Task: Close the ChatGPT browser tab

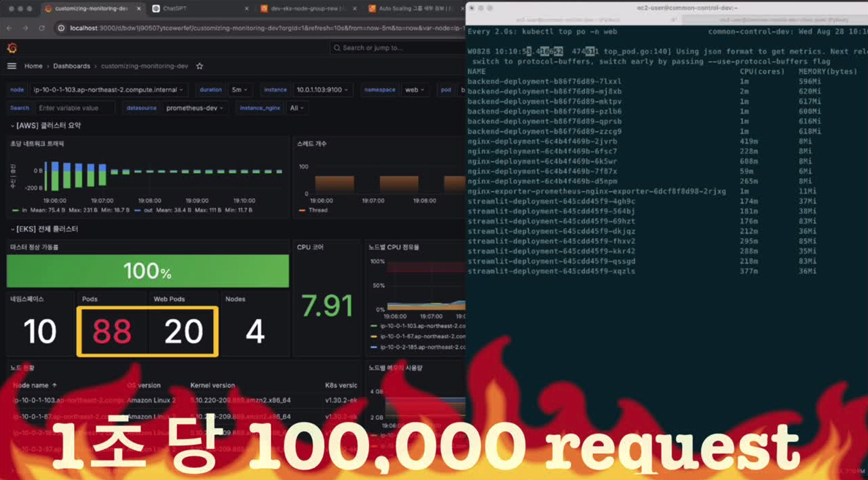Action: (x=246, y=9)
